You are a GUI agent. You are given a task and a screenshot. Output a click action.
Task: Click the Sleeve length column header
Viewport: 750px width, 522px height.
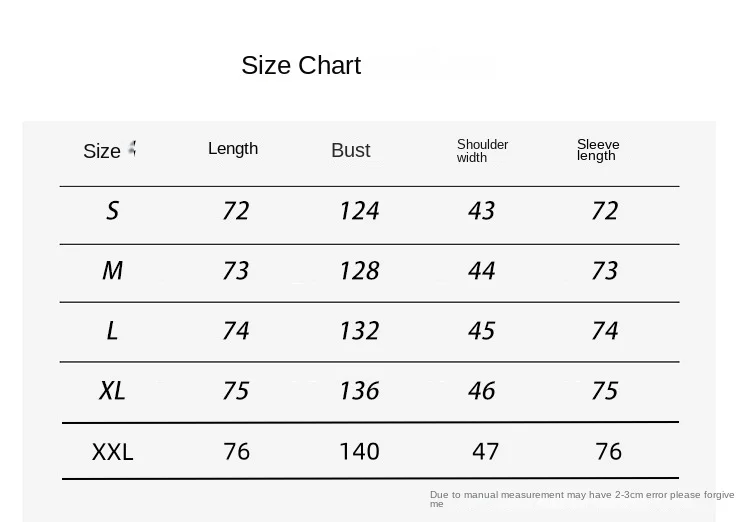pos(598,150)
